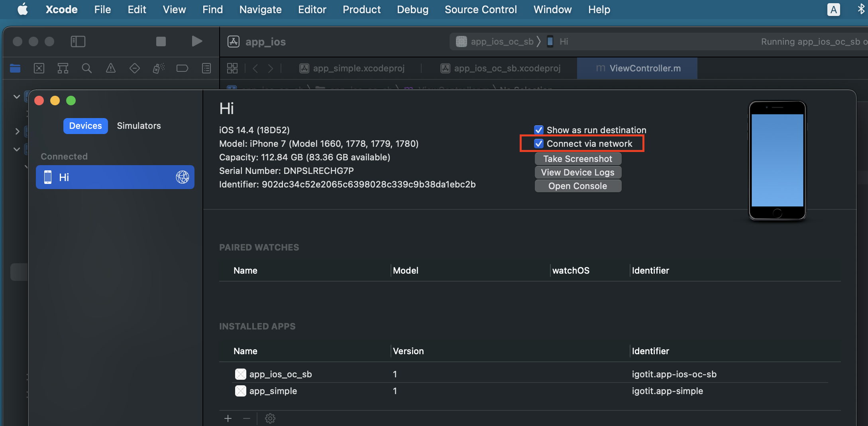Open the Breakpoint navigator icon
The width and height of the screenshot is (868, 426).
(182, 68)
